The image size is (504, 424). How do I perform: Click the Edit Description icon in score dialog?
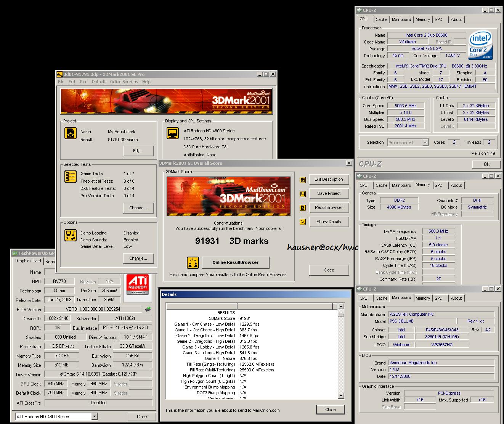coord(303,180)
